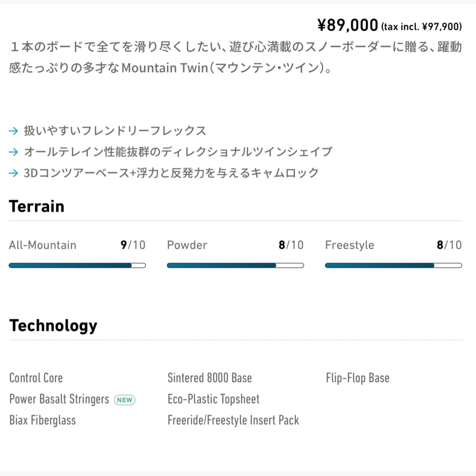Click the NEW badge after Power Basalt Stringers
This screenshot has width=476, height=476.
(x=125, y=400)
